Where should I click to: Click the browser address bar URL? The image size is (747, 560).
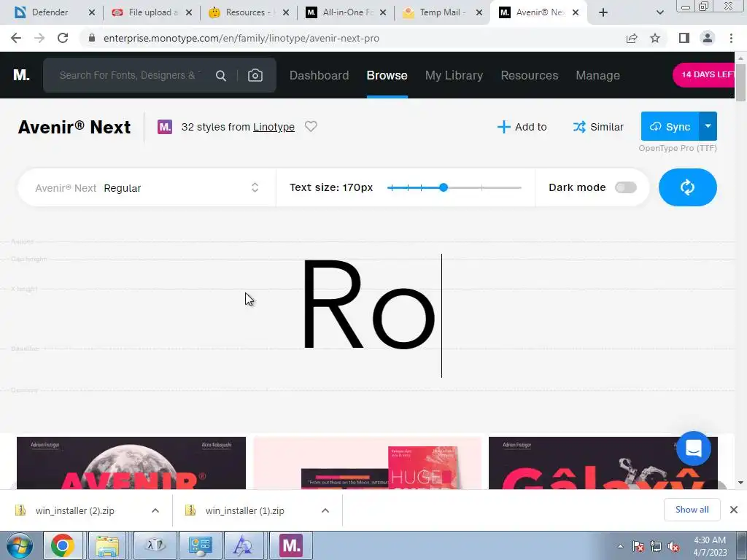(241, 38)
